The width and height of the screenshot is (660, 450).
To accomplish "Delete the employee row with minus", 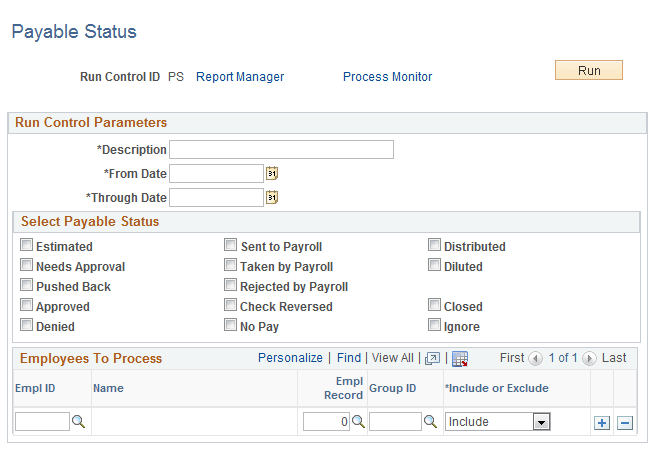I will pyautogui.click(x=625, y=422).
